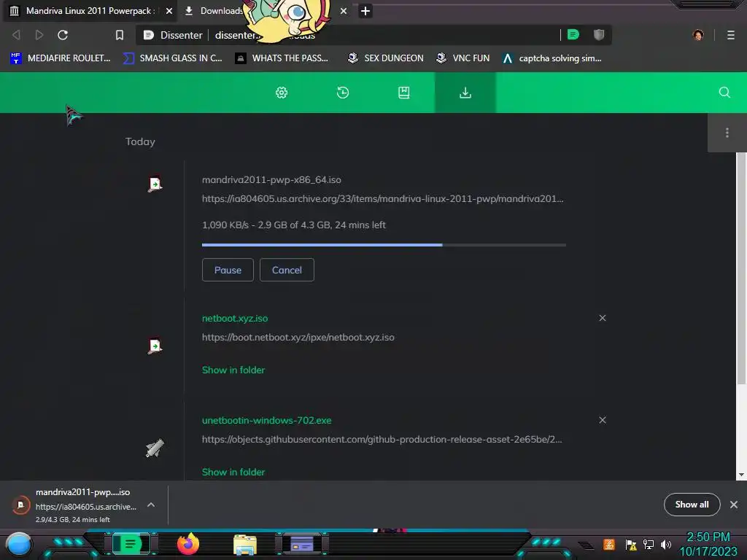This screenshot has height=560, width=747.
Task: Click the mandriva download progress bar
Action: 384,245
